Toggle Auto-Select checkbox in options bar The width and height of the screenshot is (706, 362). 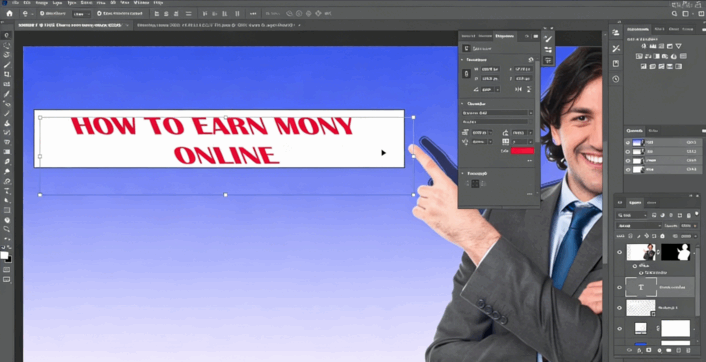point(41,14)
